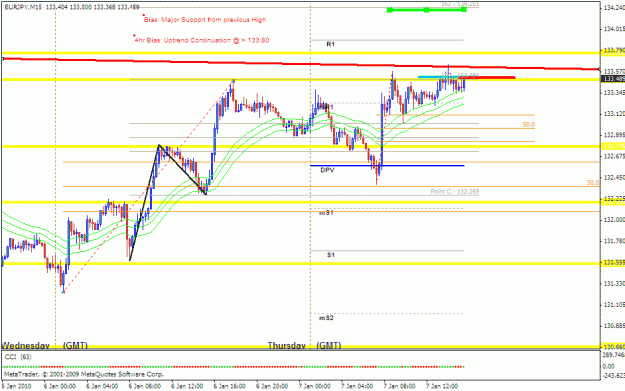This screenshot has width=625, height=391.
Task: Select the green trendline's right handle
Action: [x=464, y=10]
